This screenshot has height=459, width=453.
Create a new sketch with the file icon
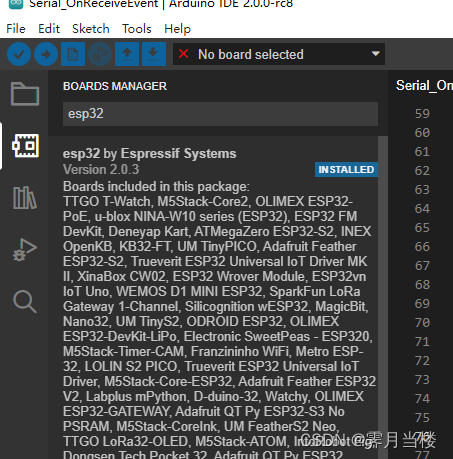(x=73, y=54)
